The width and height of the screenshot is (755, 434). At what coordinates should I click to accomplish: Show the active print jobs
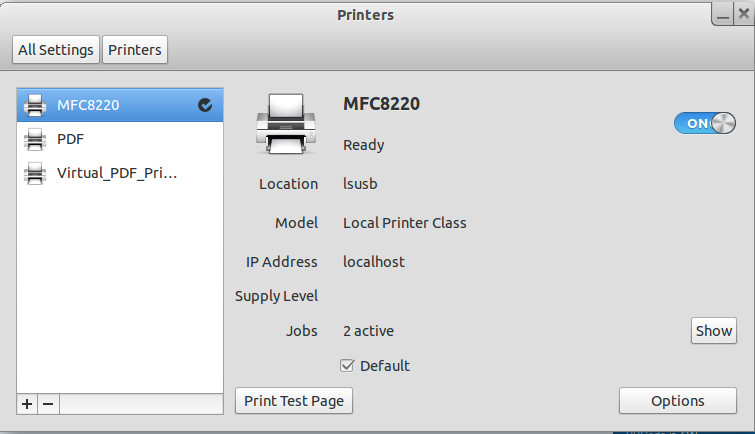713,331
